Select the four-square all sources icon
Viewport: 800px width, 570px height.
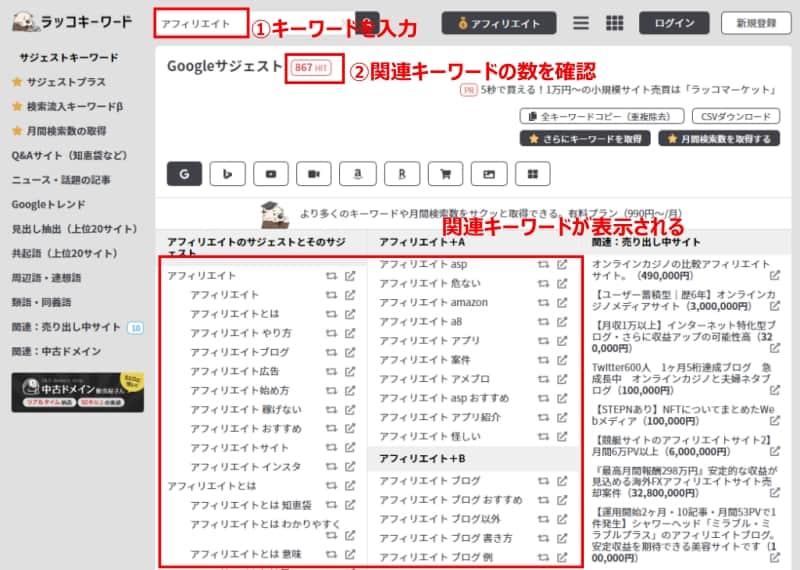[533, 174]
